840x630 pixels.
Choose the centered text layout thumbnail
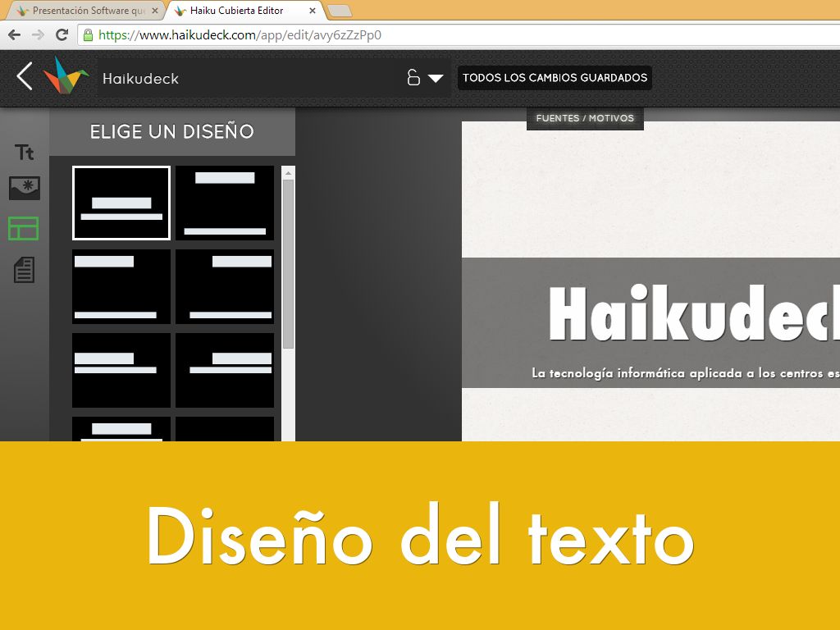pyautogui.click(x=121, y=203)
